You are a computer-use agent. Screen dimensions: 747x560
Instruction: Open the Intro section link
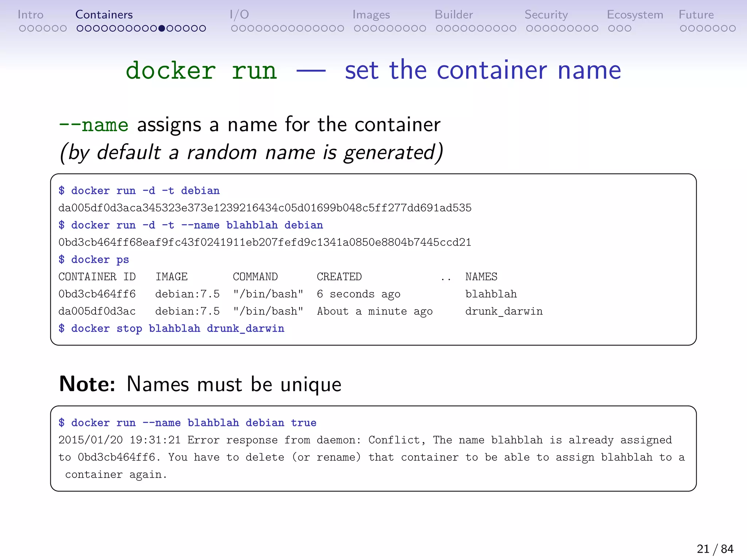(30, 15)
